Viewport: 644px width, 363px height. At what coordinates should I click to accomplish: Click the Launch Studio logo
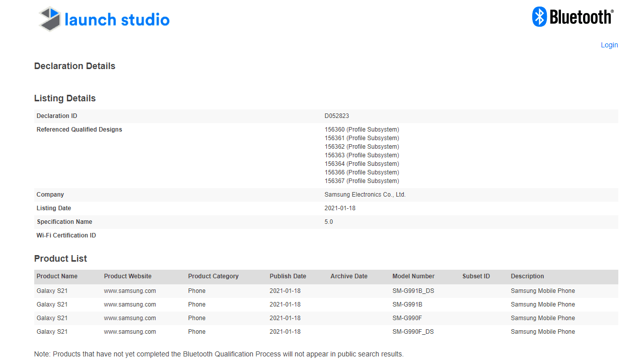104,19
